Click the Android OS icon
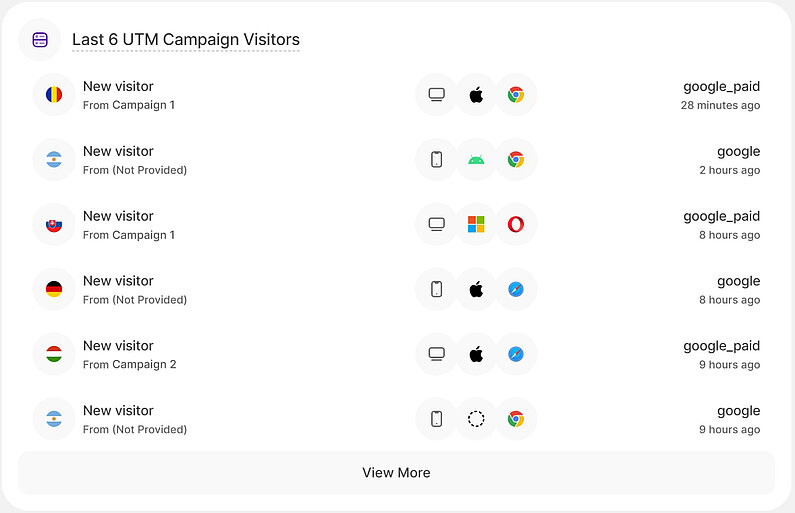 click(x=476, y=160)
